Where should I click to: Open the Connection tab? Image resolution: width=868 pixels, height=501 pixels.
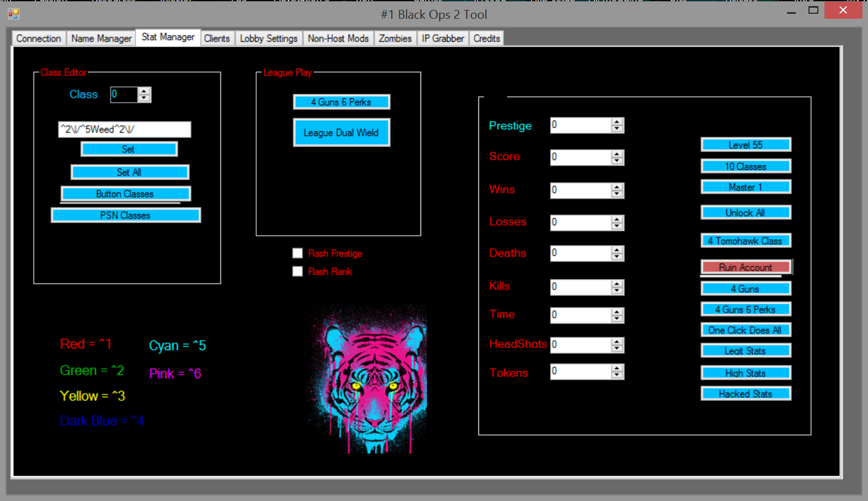(x=39, y=39)
